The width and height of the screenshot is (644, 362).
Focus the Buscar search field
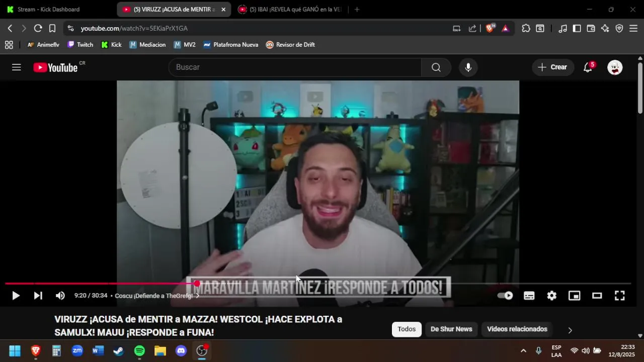[x=295, y=67]
